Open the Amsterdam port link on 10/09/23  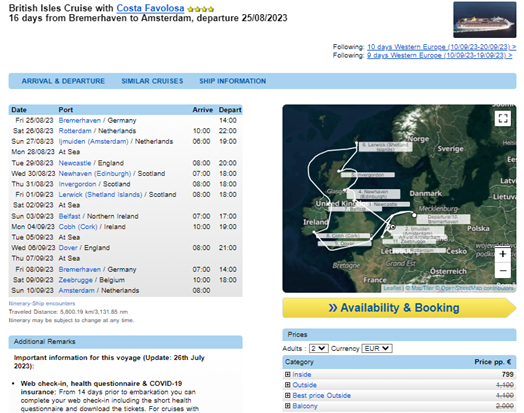click(77, 290)
